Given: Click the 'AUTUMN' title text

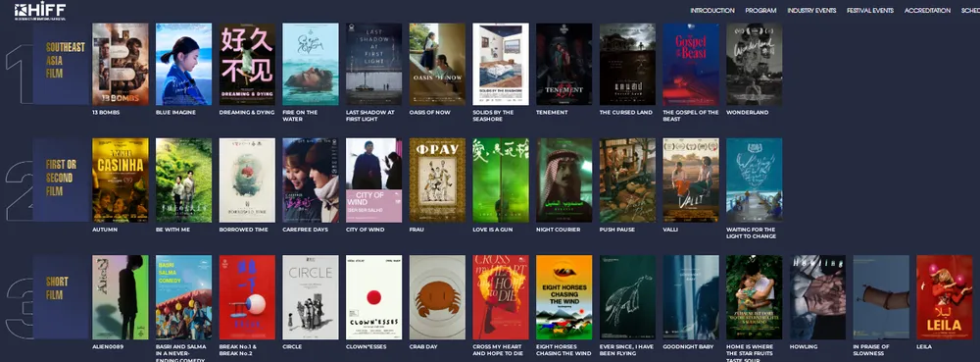Looking at the screenshot, I should pos(105,230).
